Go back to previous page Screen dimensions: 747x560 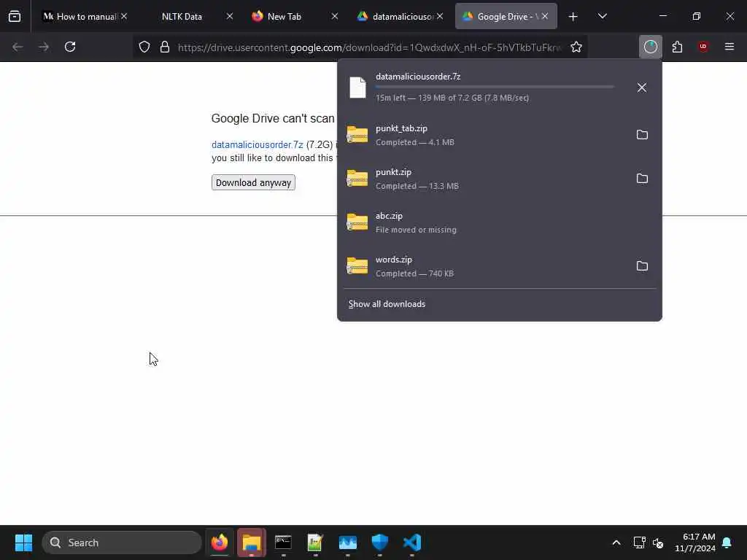coord(18,47)
